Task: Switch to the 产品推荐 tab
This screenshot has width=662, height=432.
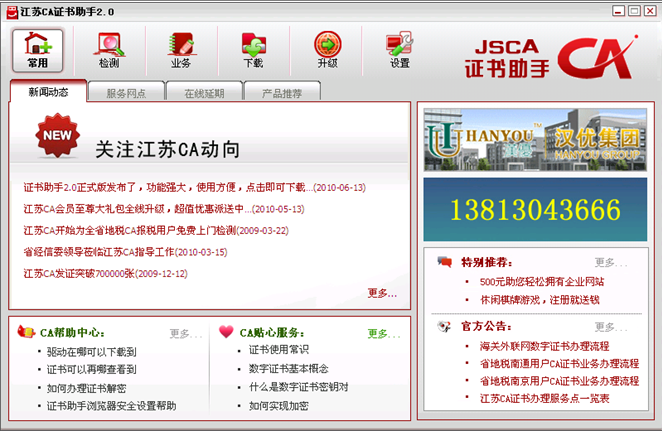Action: 282,93
